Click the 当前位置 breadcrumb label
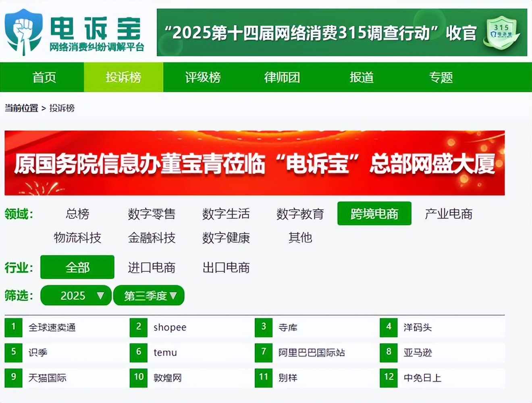The width and height of the screenshot is (532, 403). 21,108
